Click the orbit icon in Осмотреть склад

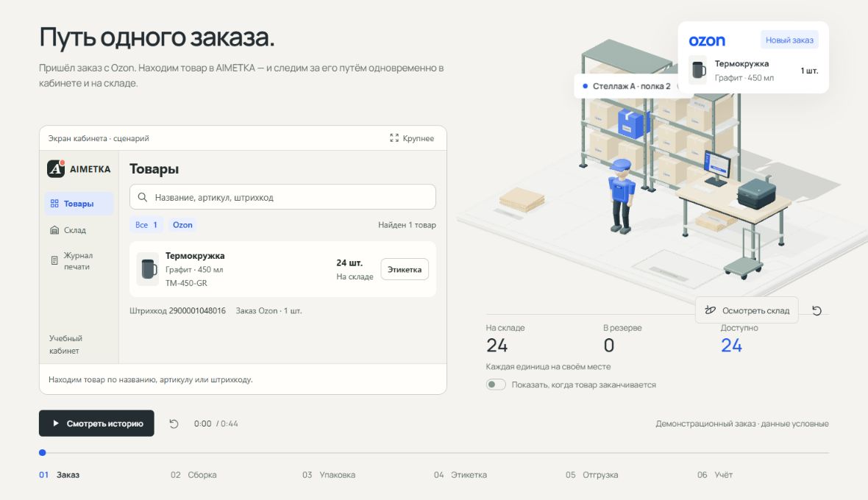tap(711, 310)
